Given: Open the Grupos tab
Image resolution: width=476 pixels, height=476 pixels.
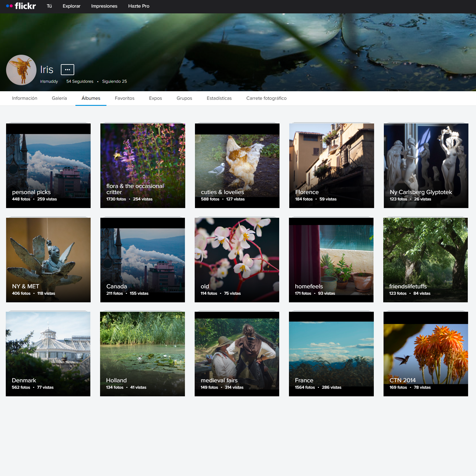Looking at the screenshot, I should click(x=184, y=98).
